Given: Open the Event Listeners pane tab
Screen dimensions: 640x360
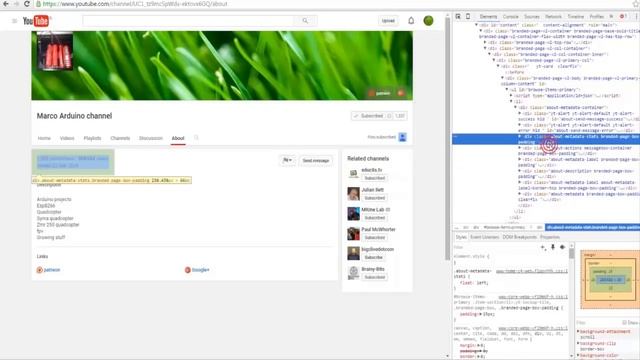Looking at the screenshot, I should [x=484, y=237].
